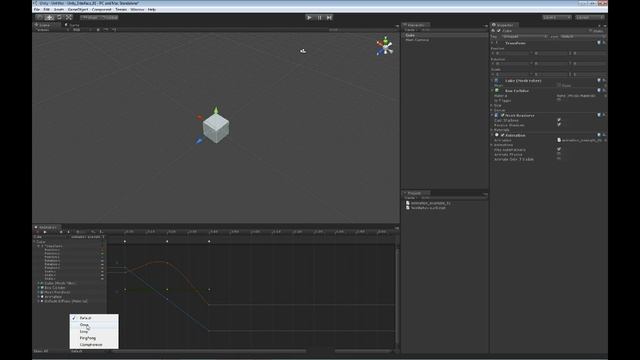Image resolution: width=640 pixels, height=360 pixels.
Task: Toggle the Animation component enabled checkbox
Action: click(x=502, y=135)
